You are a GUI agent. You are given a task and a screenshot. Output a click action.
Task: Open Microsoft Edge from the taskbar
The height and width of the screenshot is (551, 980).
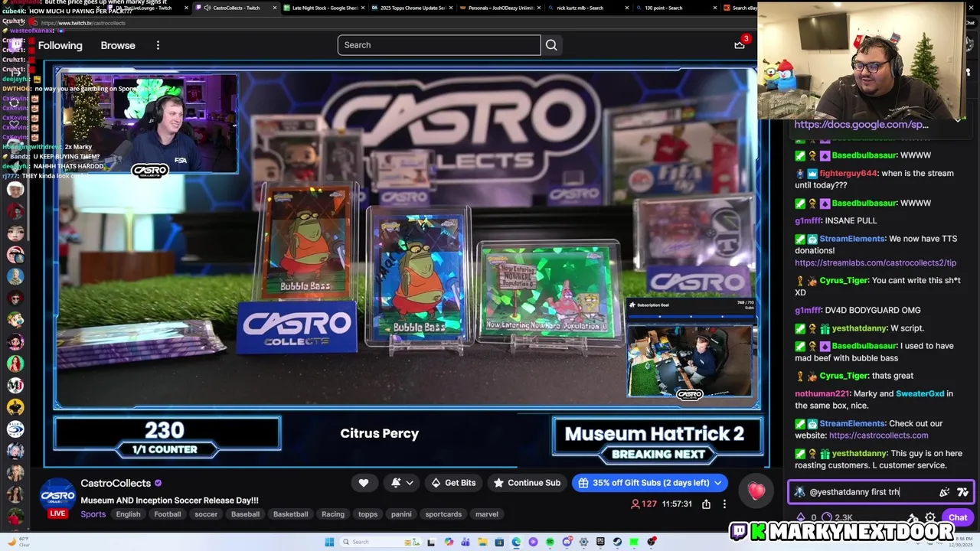tap(516, 542)
